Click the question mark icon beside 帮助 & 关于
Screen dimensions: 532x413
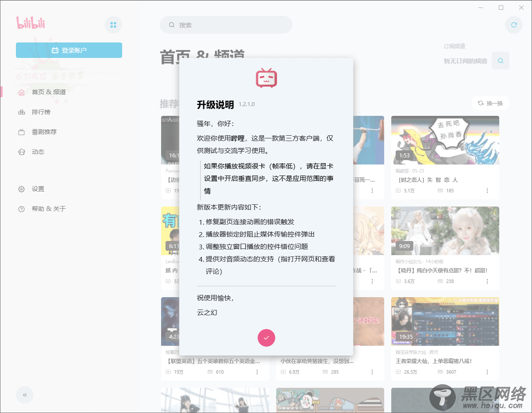click(x=21, y=209)
